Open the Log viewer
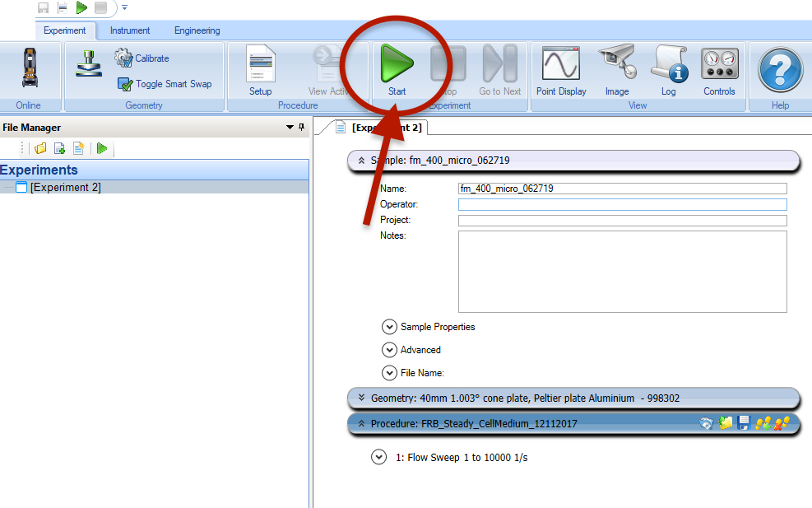Screen dimensions: 812x508 coord(668,70)
